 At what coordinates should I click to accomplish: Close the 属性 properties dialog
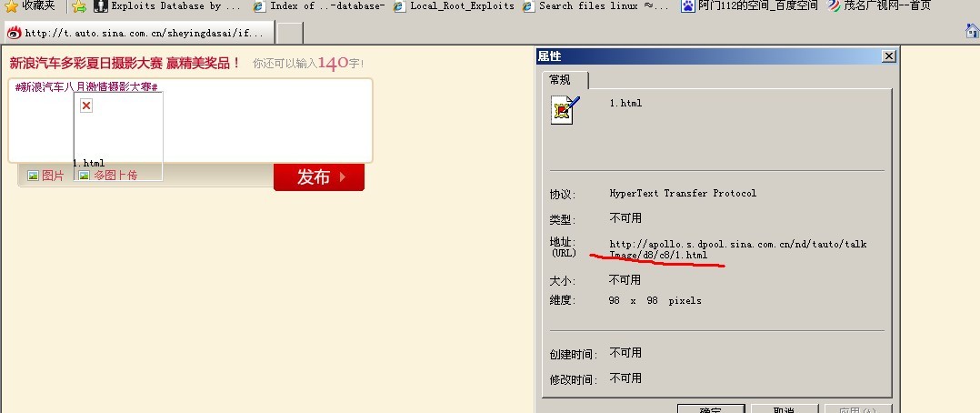pyautogui.click(x=889, y=56)
